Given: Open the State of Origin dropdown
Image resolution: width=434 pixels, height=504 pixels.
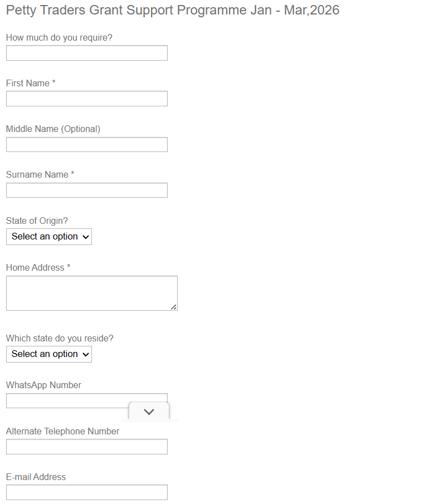Looking at the screenshot, I should 49,237.
